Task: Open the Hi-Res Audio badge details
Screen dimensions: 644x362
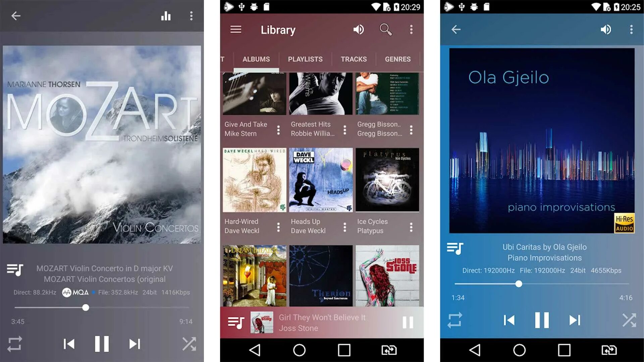Action: pyautogui.click(x=624, y=225)
